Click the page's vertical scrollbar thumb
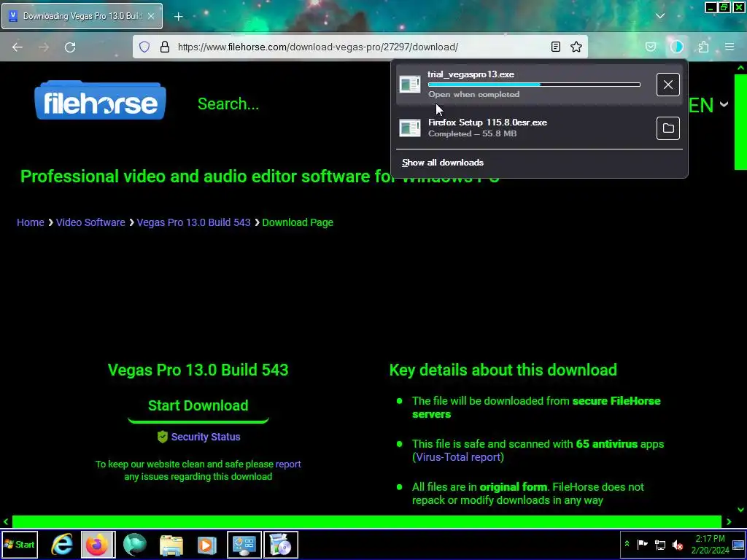Image resolution: width=747 pixels, height=560 pixels. (x=740, y=122)
